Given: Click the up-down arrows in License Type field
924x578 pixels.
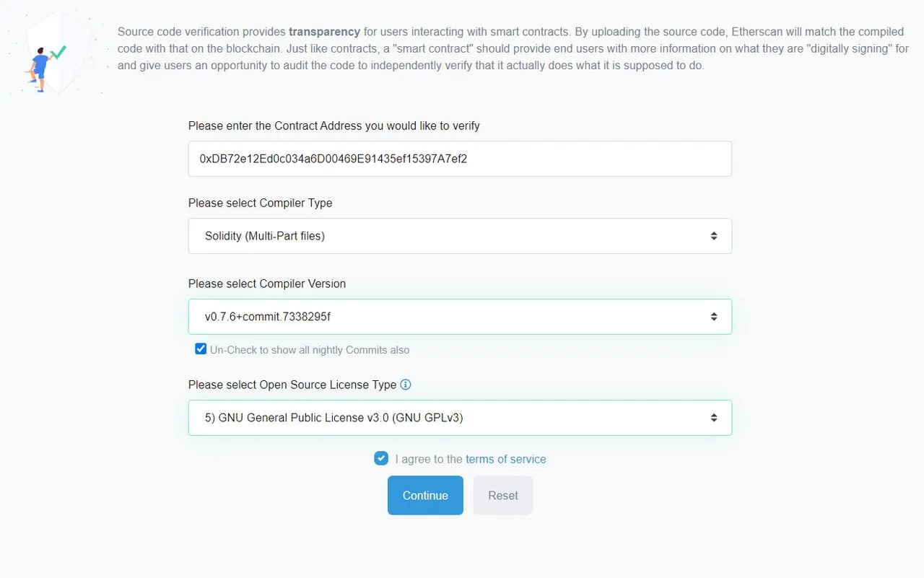Looking at the screenshot, I should click(x=713, y=418).
